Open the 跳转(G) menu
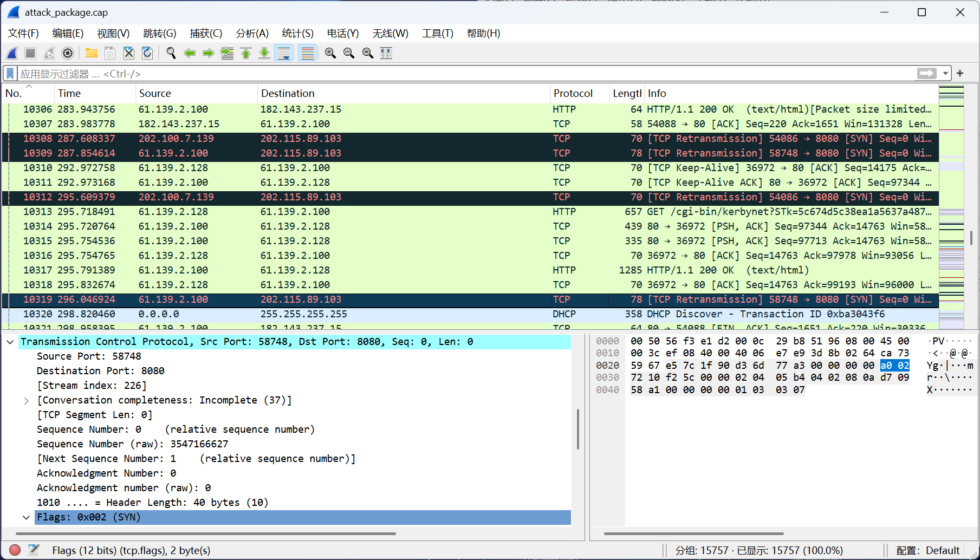 159,34
